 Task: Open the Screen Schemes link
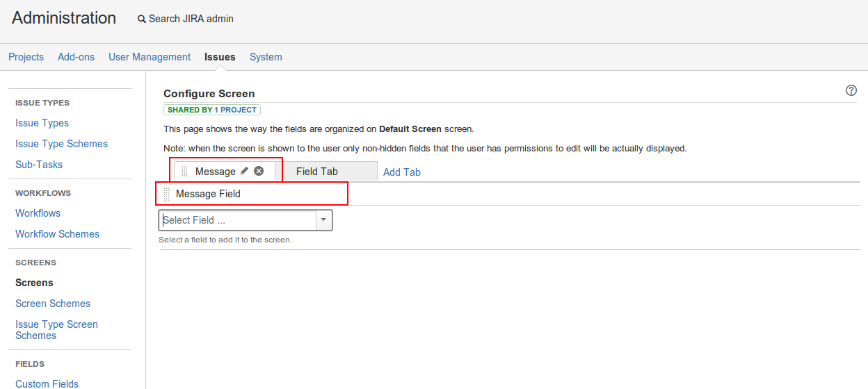pyautogui.click(x=53, y=304)
